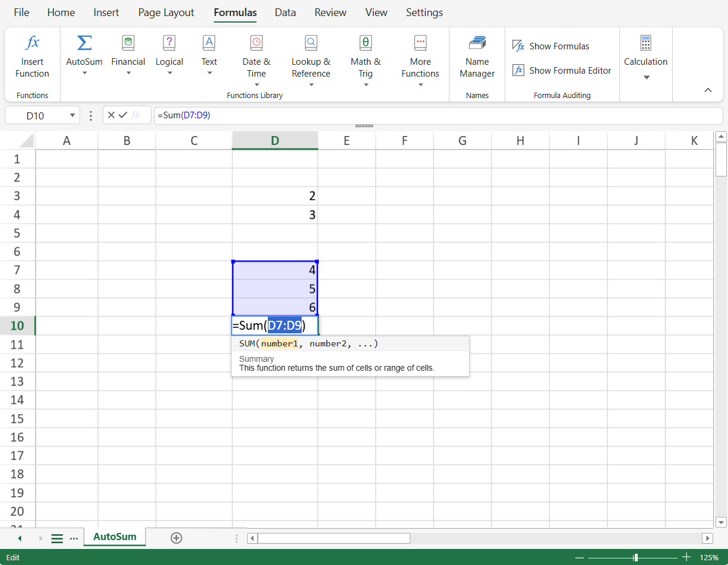Add a new sheet with plus button
728x565 pixels.
(176, 538)
